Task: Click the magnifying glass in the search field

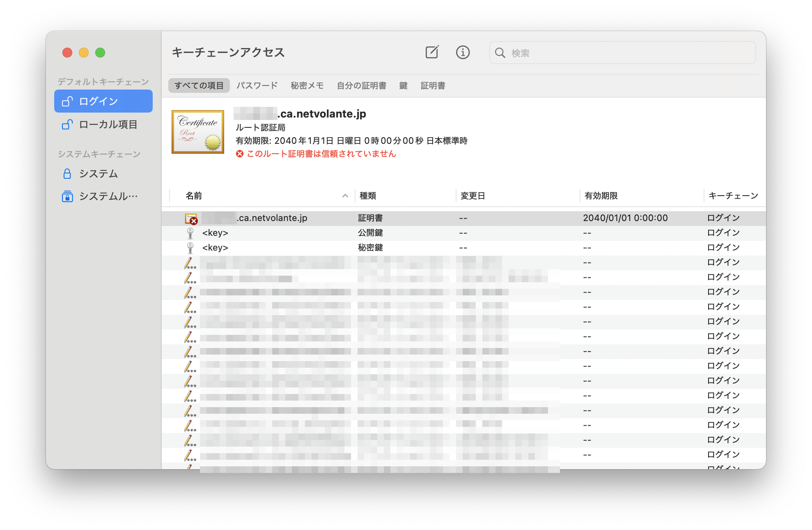Action: click(500, 53)
